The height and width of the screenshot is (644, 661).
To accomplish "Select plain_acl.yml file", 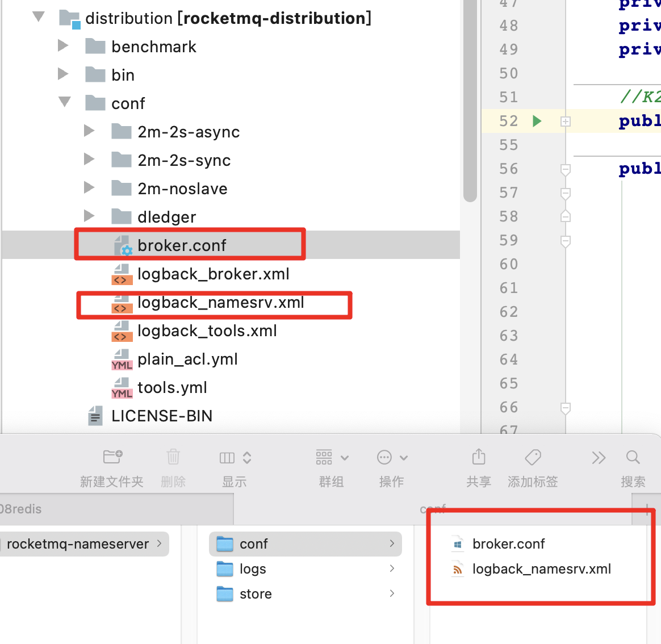I will (x=187, y=359).
